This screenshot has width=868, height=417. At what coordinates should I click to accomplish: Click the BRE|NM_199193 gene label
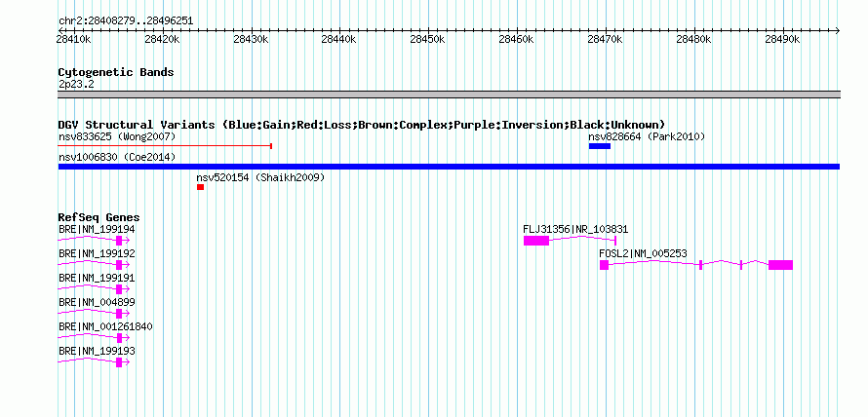pos(97,351)
